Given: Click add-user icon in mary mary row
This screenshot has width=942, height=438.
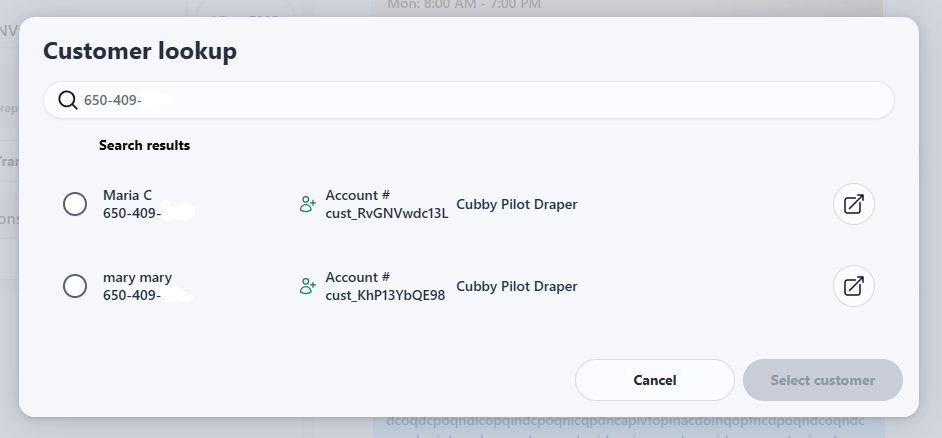Looking at the screenshot, I should 308,286.
